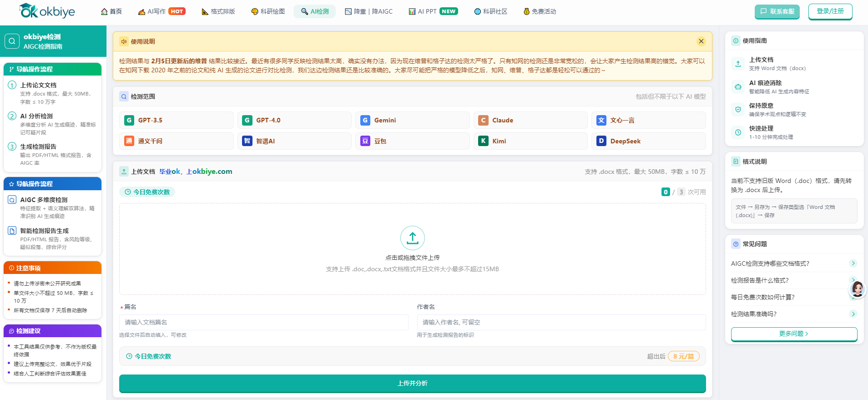Click the 快速处理 clock icon

pyautogui.click(x=738, y=132)
